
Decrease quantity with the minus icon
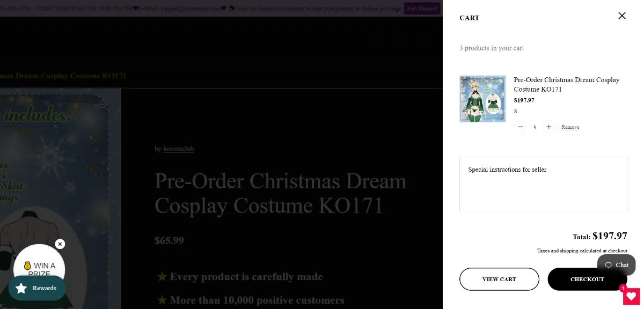pyautogui.click(x=520, y=127)
